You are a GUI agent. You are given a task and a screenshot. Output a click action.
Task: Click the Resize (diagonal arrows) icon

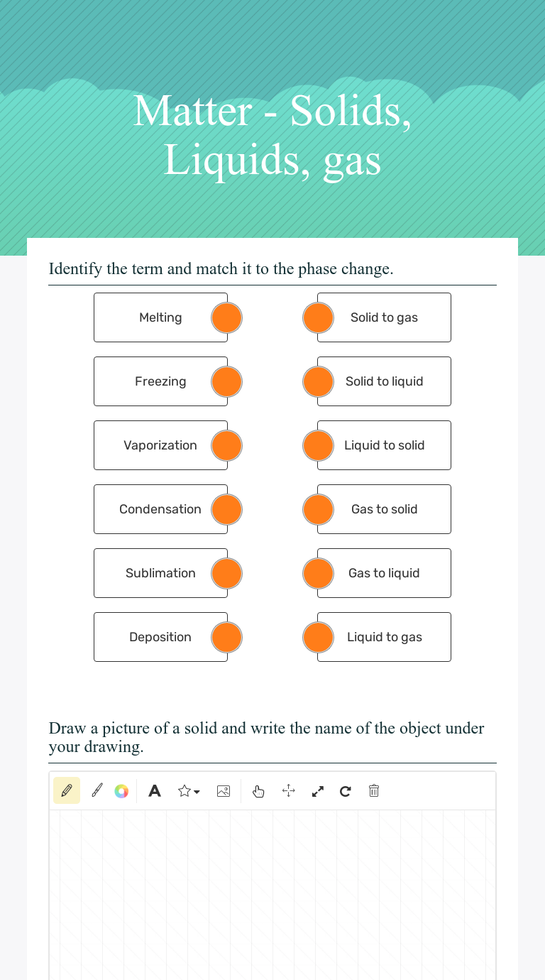(x=317, y=790)
